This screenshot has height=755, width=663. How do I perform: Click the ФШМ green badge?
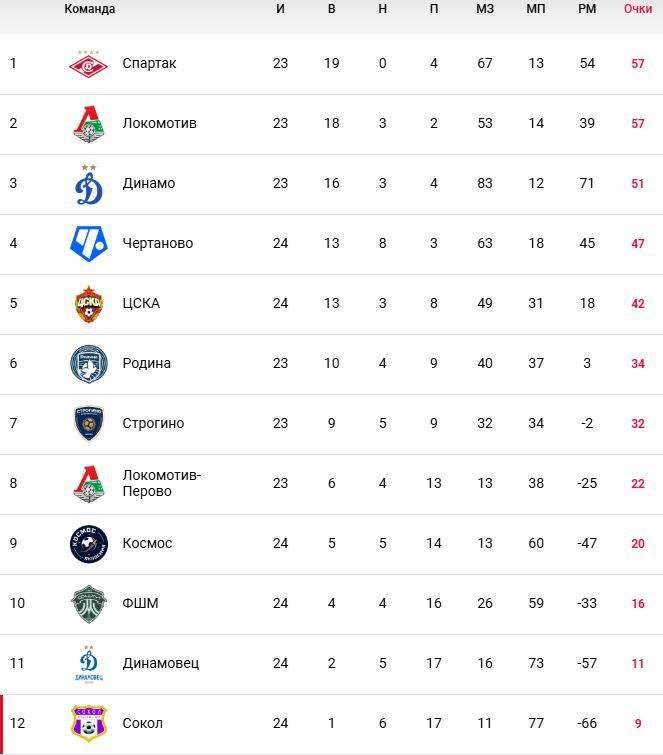pyautogui.click(x=89, y=604)
